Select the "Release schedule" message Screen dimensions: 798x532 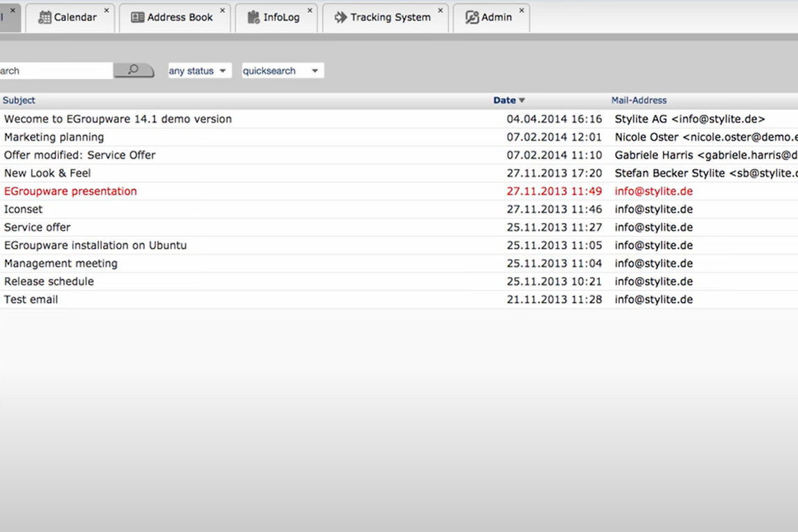[48, 281]
